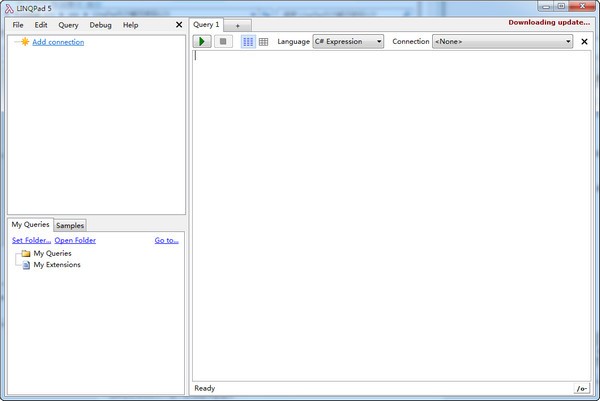The height and width of the screenshot is (401, 600).
Task: Run the query with green Execute button
Action: (203, 42)
